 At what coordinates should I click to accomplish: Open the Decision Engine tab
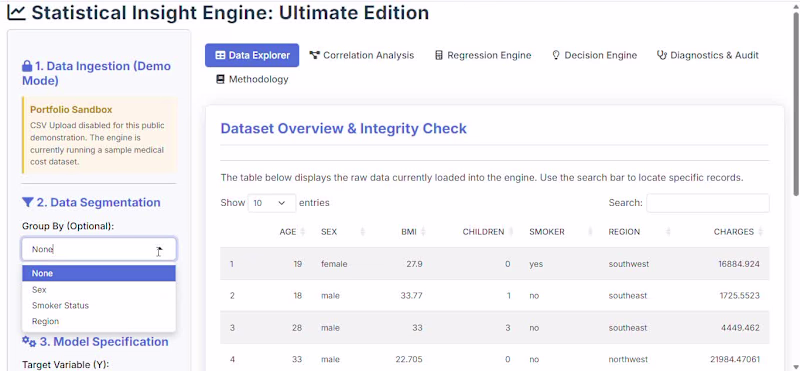tap(595, 55)
